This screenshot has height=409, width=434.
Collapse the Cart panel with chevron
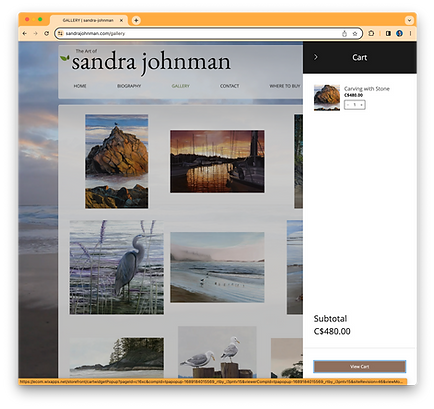(316, 57)
